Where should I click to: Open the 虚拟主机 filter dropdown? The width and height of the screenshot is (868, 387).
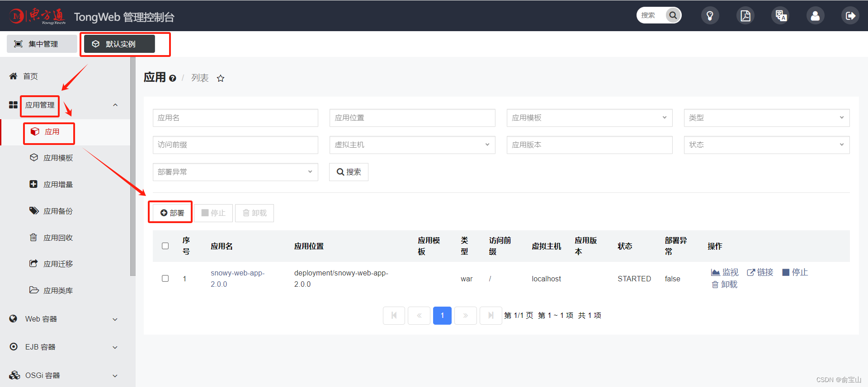click(412, 145)
